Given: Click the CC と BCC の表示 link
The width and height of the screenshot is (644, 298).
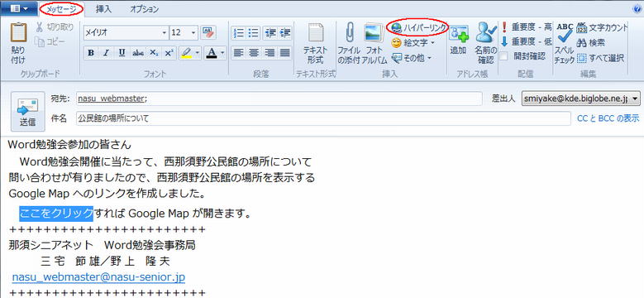Looking at the screenshot, I should tap(608, 118).
